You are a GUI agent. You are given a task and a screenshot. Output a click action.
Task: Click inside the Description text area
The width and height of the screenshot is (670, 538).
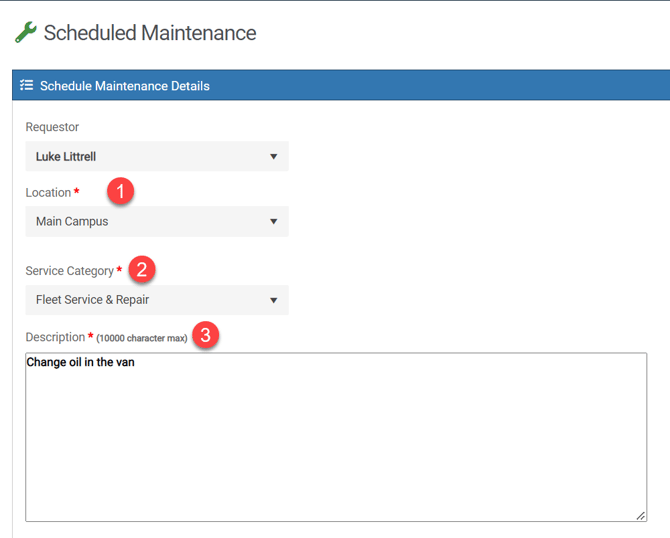point(335,440)
